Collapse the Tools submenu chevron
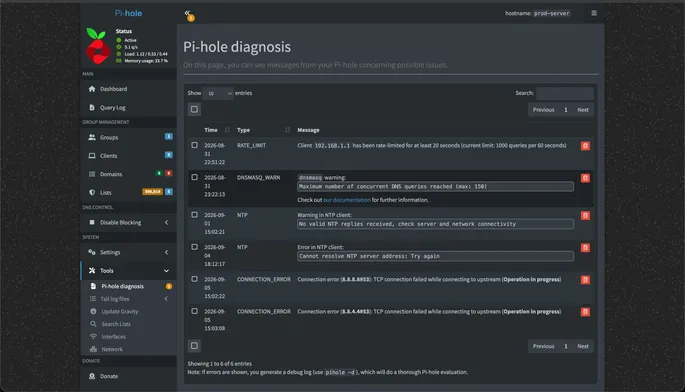Screen dimensions: 685x392 pos(166,271)
